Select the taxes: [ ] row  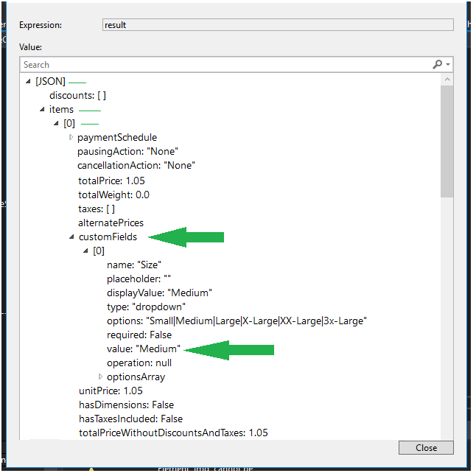click(x=97, y=209)
